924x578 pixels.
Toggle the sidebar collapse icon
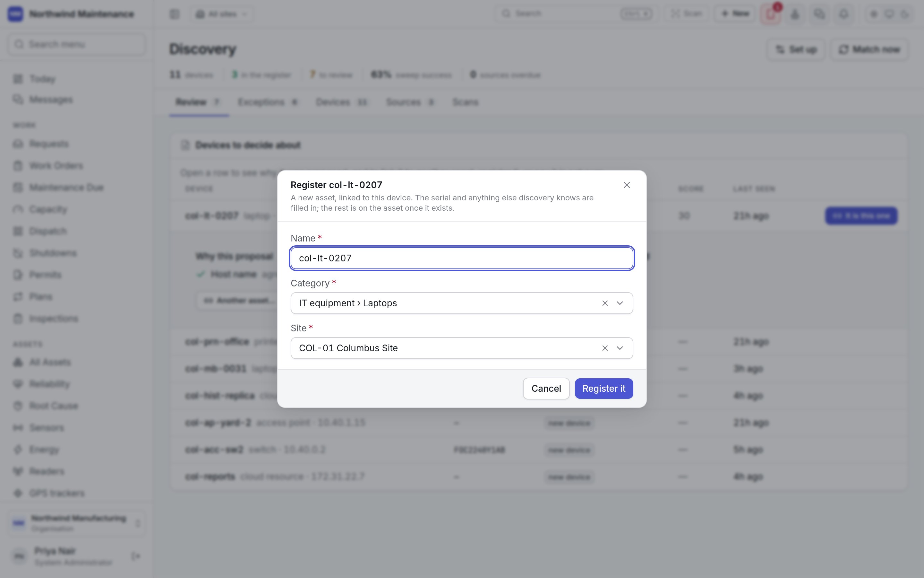pos(175,14)
